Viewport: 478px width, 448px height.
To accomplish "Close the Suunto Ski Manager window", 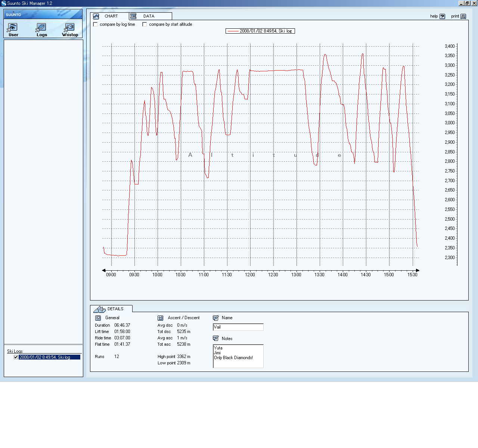I will tap(474, 3).
